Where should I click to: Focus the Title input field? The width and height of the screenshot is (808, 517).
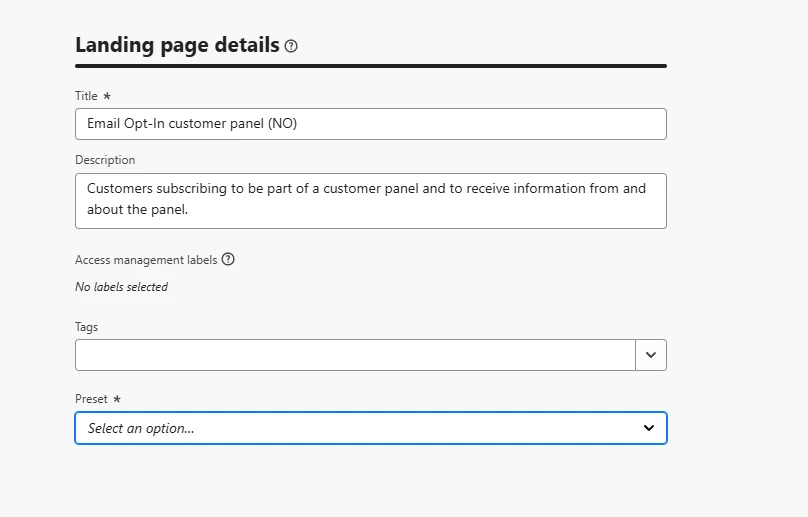tap(371, 124)
